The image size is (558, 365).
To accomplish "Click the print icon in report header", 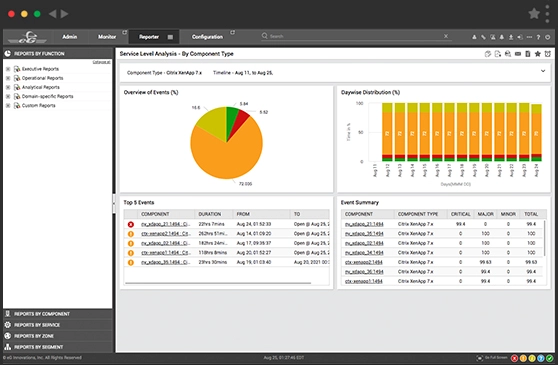I will point(508,54).
